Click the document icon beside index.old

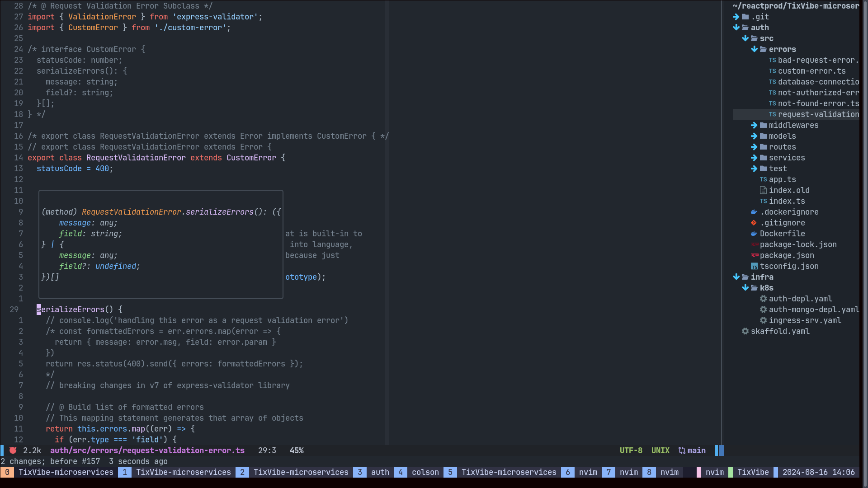(763, 190)
